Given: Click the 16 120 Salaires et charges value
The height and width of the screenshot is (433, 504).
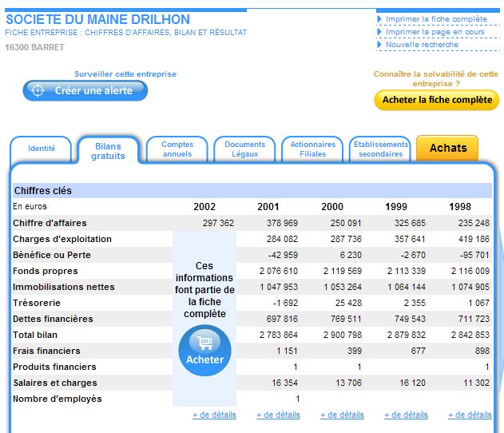Looking at the screenshot, I should [412, 383].
